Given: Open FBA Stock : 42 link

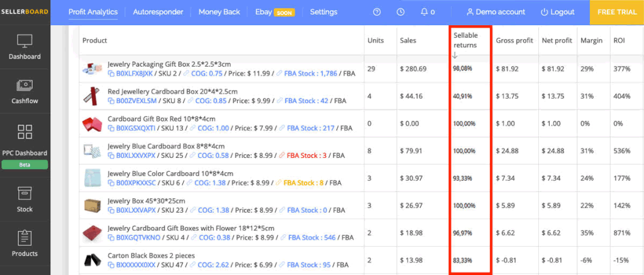Looking at the screenshot, I should [306, 101].
